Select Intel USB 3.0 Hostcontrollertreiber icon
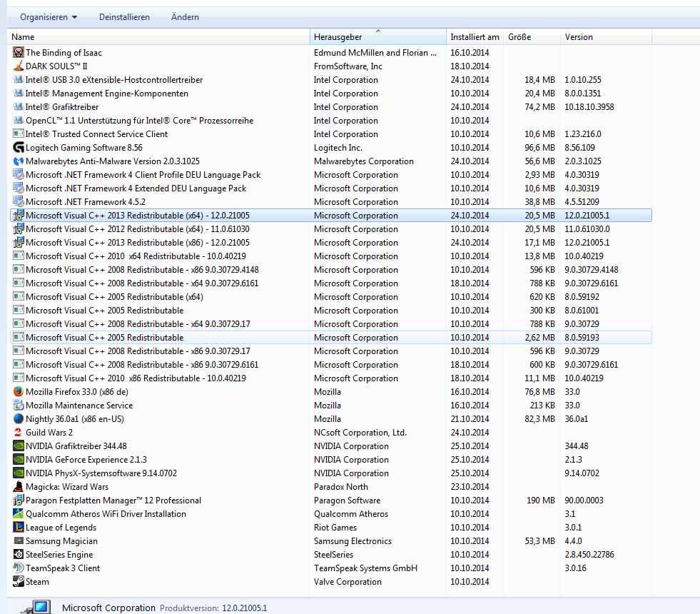The image size is (700, 614). coord(19,80)
